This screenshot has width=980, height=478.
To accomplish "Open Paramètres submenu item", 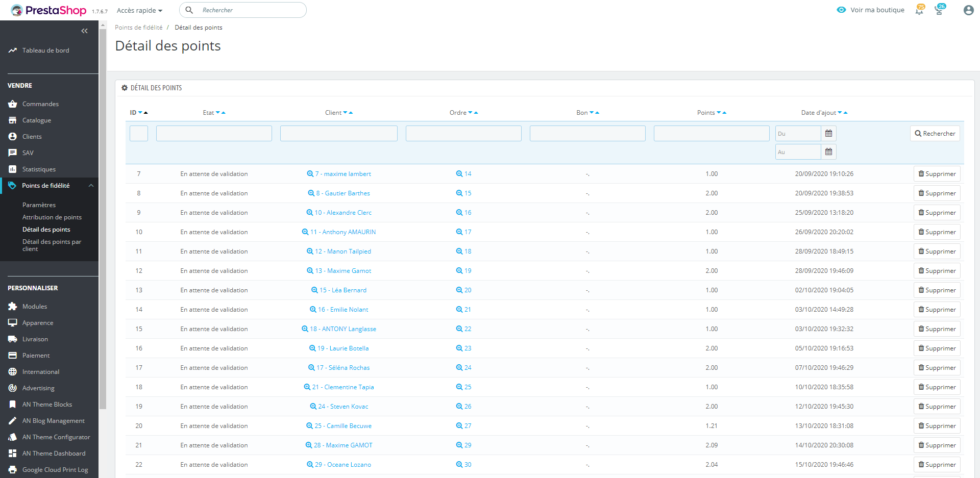I will [39, 205].
